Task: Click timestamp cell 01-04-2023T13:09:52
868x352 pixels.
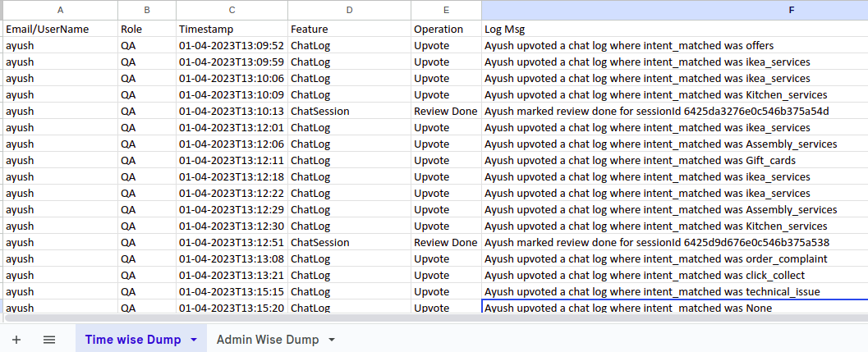Action: pyautogui.click(x=232, y=45)
